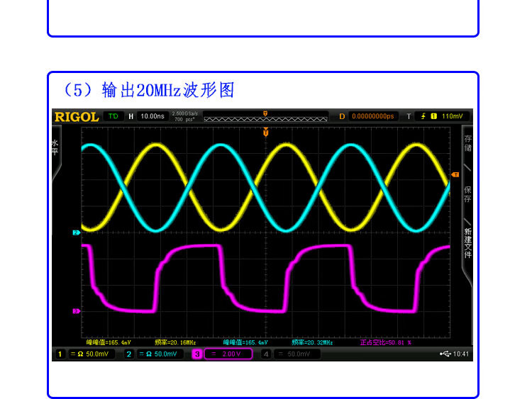Toggle the channel 1 number badge
The width and height of the screenshot is (532, 399).
tap(60, 354)
